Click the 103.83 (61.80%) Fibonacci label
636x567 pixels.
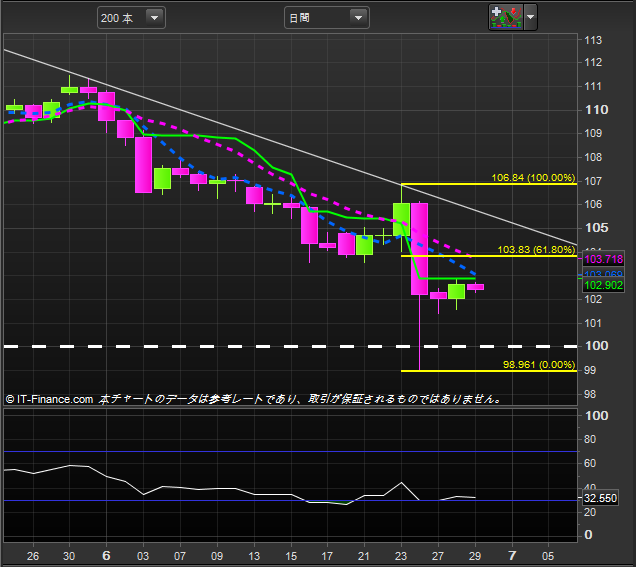(536, 249)
